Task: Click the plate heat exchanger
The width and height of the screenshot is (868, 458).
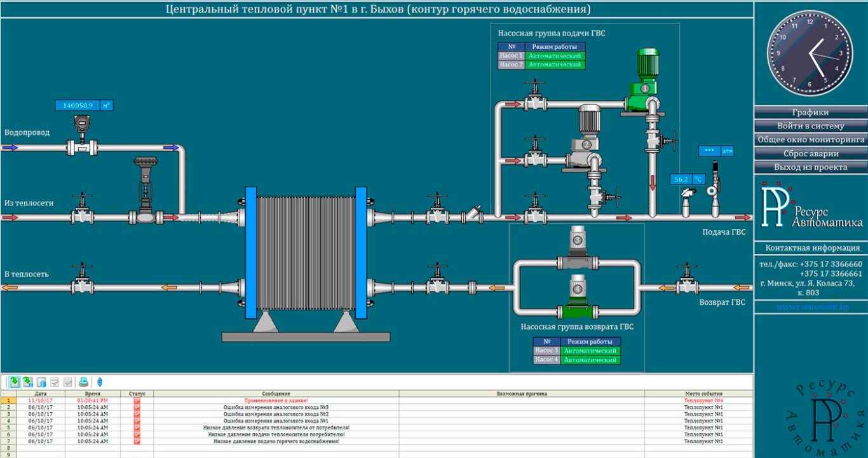Action: (306, 253)
